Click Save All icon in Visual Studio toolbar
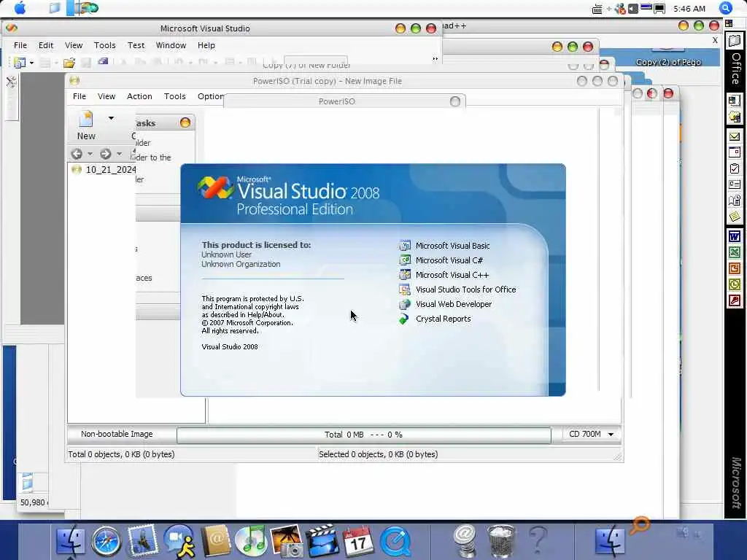Image resolution: width=747 pixels, height=560 pixels. (x=102, y=61)
